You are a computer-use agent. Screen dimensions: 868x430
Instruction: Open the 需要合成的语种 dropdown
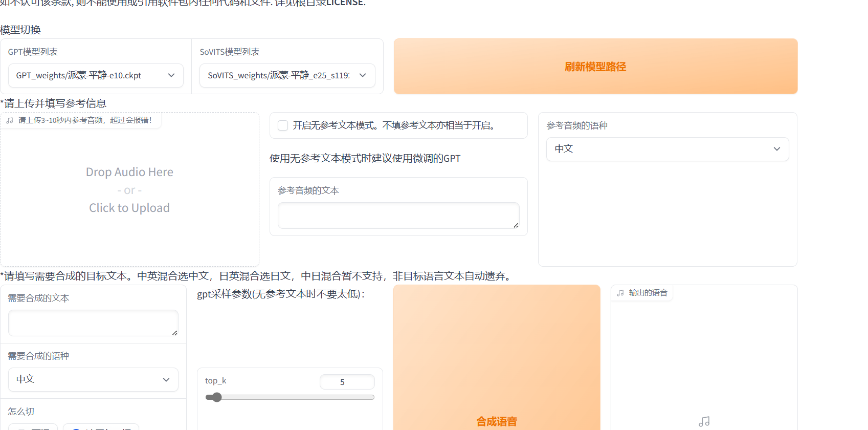[x=93, y=379]
